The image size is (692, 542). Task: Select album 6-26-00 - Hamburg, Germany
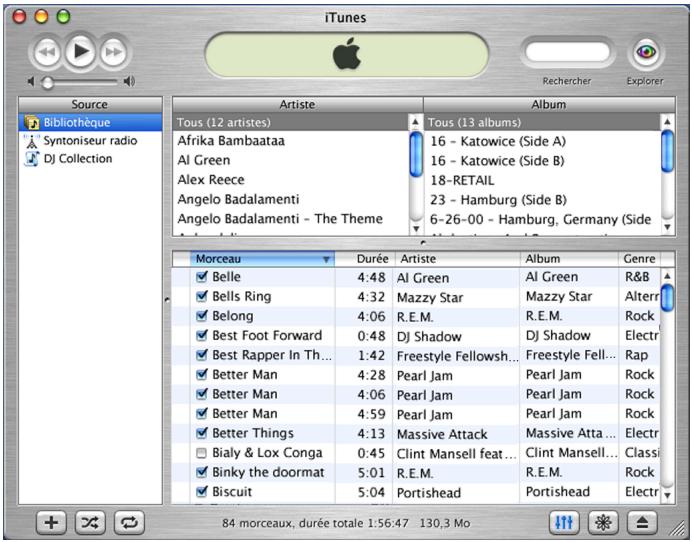[542, 219]
